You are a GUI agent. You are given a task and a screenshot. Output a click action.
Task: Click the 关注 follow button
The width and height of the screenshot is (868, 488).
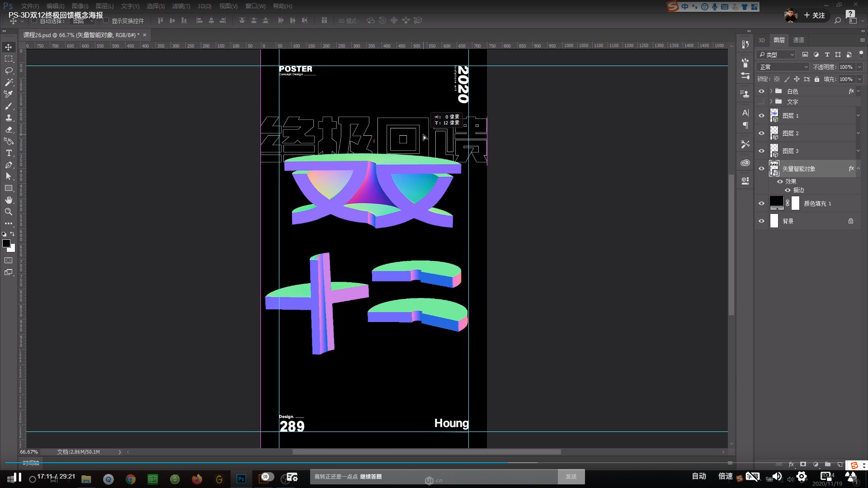click(815, 15)
